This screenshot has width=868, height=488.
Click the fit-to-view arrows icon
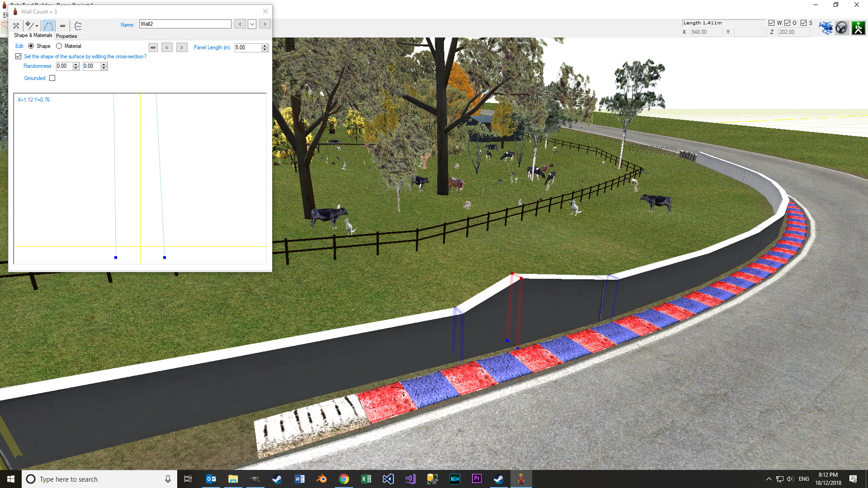[16, 26]
